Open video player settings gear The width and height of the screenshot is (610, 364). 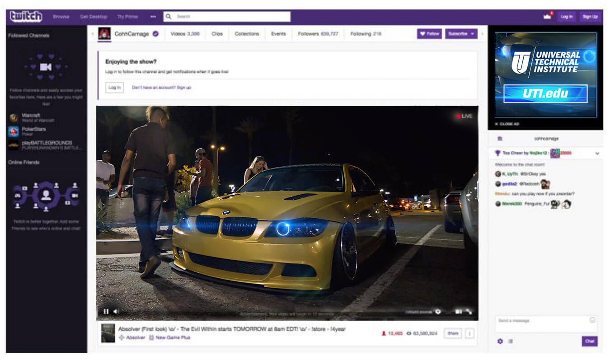click(x=437, y=312)
